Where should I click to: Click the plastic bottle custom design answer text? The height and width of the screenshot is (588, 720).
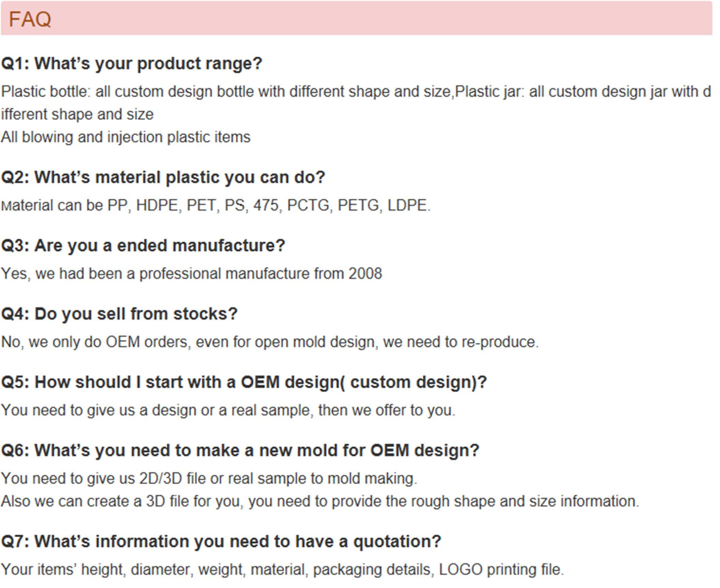click(356, 103)
